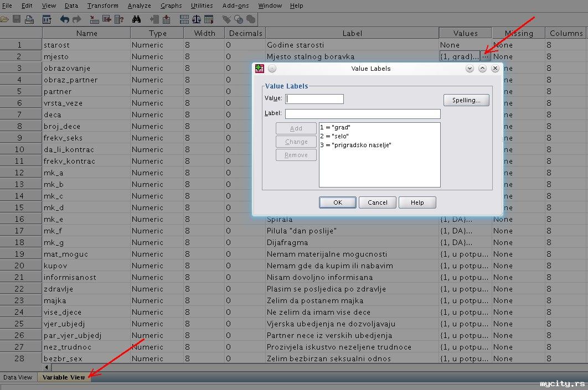Select label cell 'Zelim da postanem majka'
The image size is (588, 390).
[x=352, y=300]
